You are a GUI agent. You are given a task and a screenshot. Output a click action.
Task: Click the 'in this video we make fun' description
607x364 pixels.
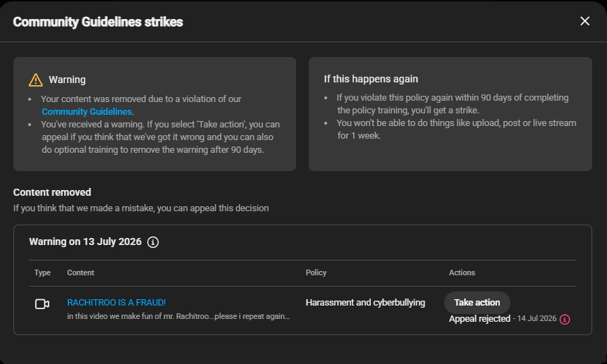point(178,316)
